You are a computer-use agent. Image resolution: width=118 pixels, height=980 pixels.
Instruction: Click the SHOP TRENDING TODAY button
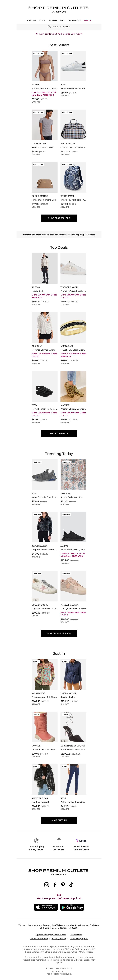(x=59, y=633)
